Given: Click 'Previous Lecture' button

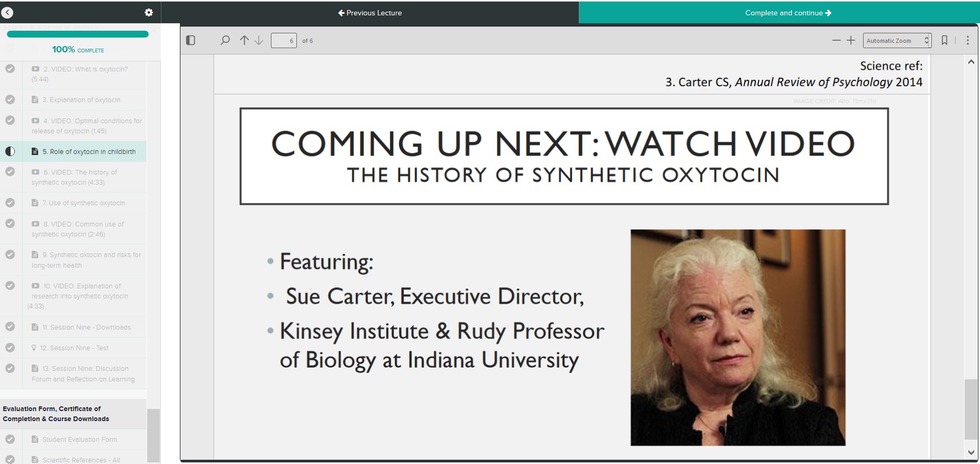Looking at the screenshot, I should 370,13.
